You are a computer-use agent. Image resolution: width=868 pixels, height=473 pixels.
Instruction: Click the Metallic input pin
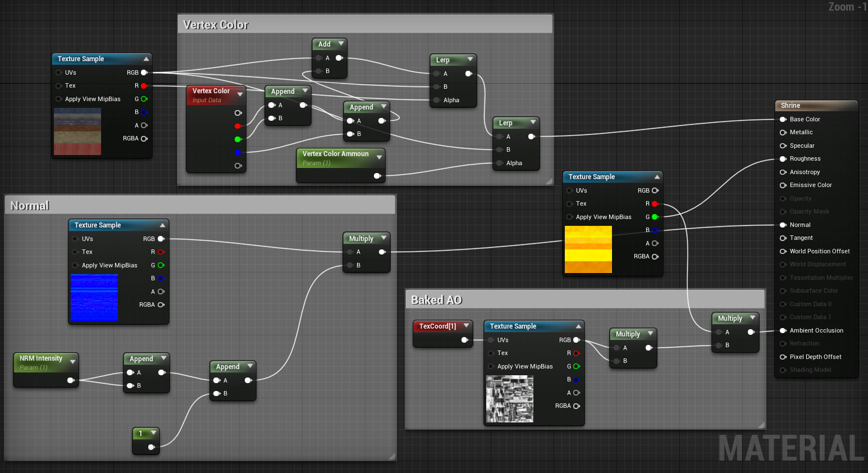(x=783, y=133)
